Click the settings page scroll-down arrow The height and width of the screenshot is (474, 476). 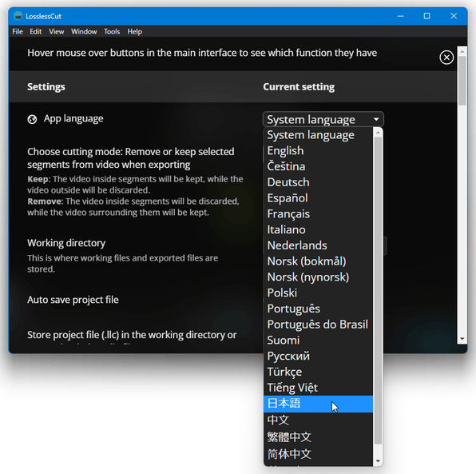[462, 338]
